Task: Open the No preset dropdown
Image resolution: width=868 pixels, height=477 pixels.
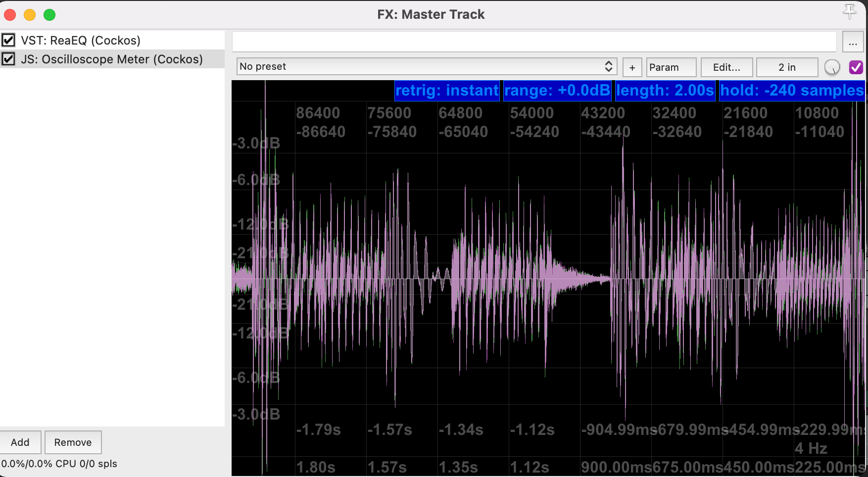Action: point(427,66)
